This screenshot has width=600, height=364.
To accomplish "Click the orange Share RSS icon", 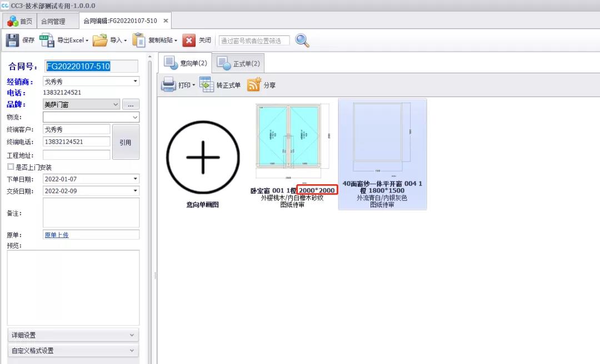I will click(x=254, y=85).
